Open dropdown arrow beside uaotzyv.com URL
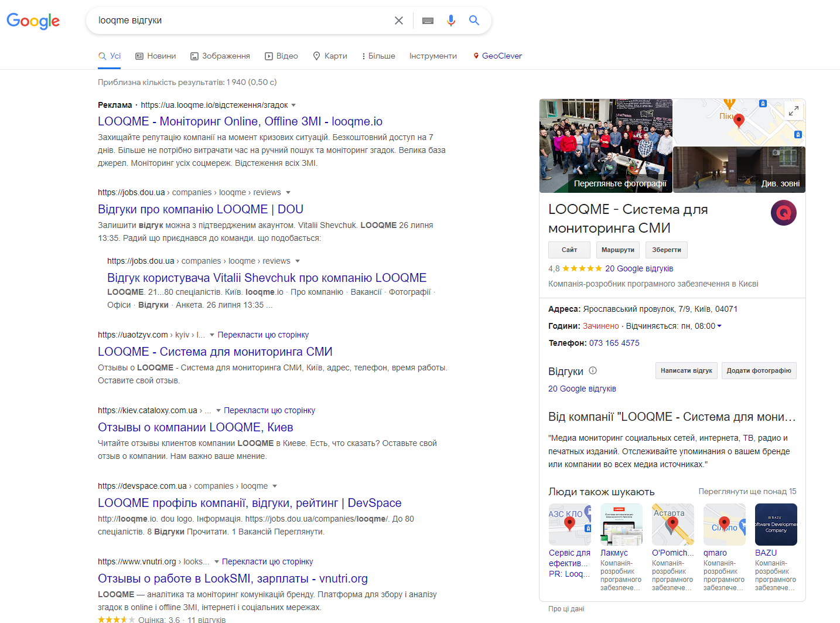This screenshot has height=623, width=840. tap(212, 335)
